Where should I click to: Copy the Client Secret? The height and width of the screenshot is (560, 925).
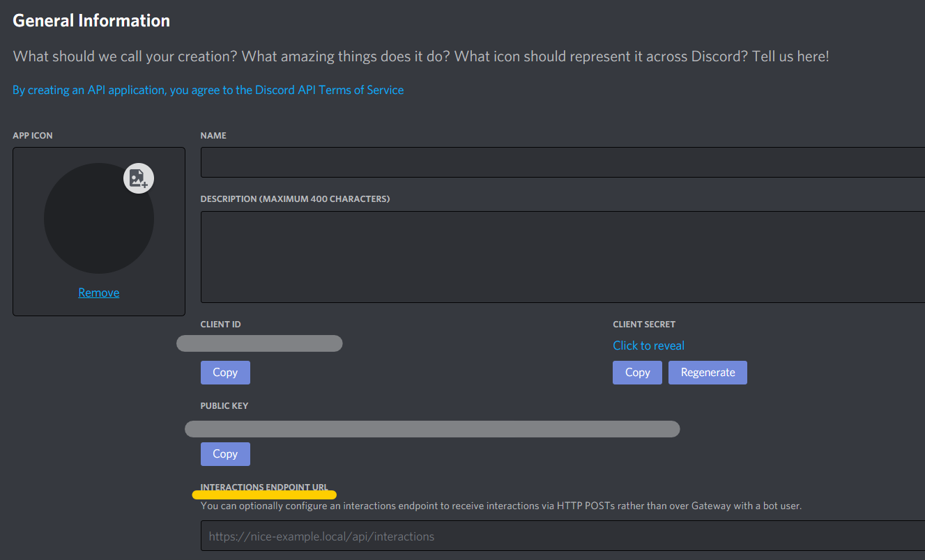[637, 373]
